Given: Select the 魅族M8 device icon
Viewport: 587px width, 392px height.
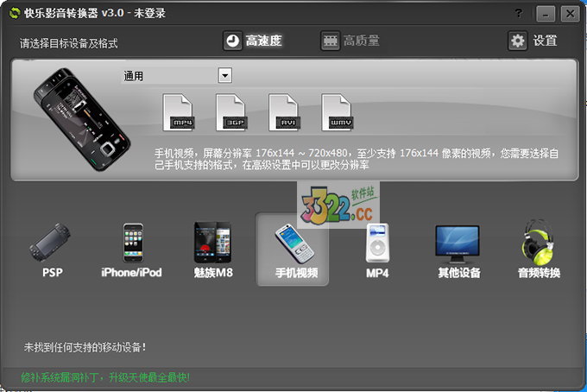Looking at the screenshot, I should tap(212, 243).
